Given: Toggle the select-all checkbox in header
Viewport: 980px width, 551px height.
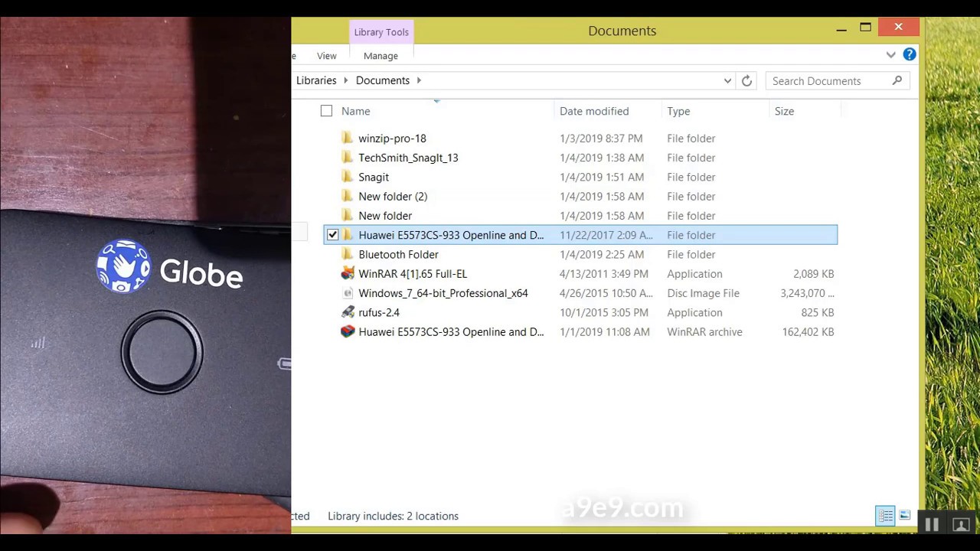Looking at the screenshot, I should (326, 111).
